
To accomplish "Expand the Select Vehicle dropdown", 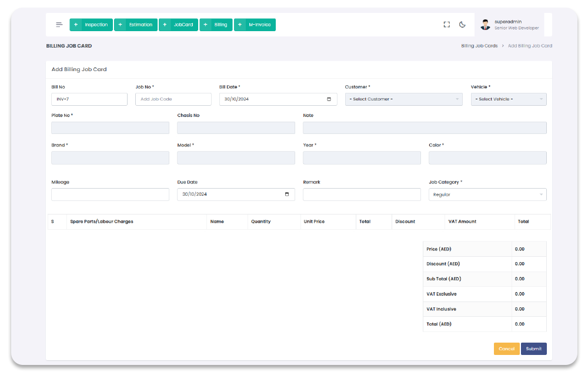I will pyautogui.click(x=508, y=99).
